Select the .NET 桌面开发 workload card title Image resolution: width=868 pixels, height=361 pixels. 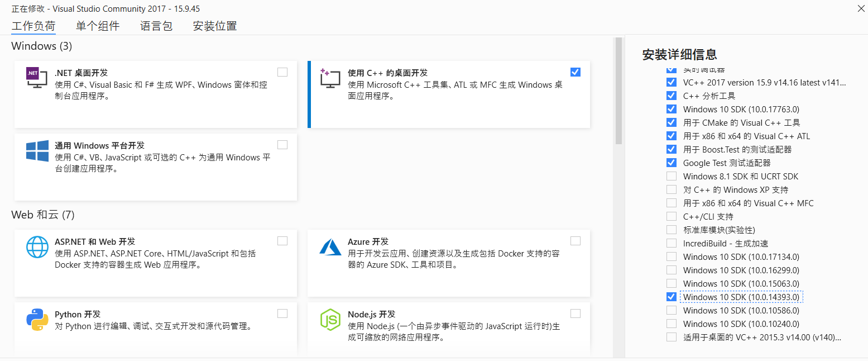(x=81, y=73)
